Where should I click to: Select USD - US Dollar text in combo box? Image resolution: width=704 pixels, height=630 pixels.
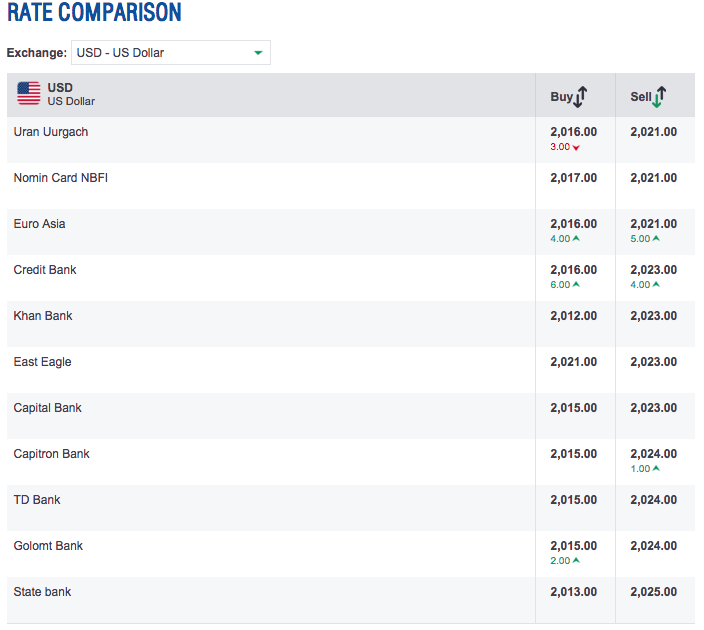(x=120, y=53)
